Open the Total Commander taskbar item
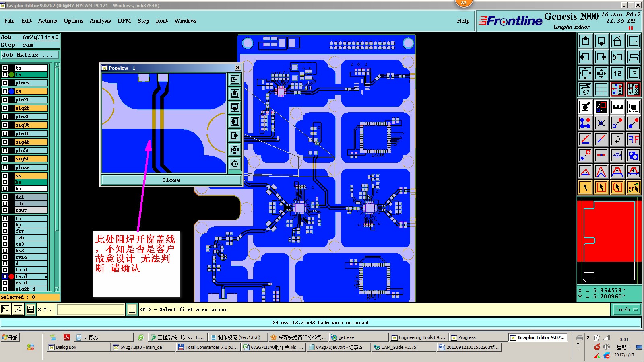The width and height of the screenshot is (644, 362). [208, 347]
